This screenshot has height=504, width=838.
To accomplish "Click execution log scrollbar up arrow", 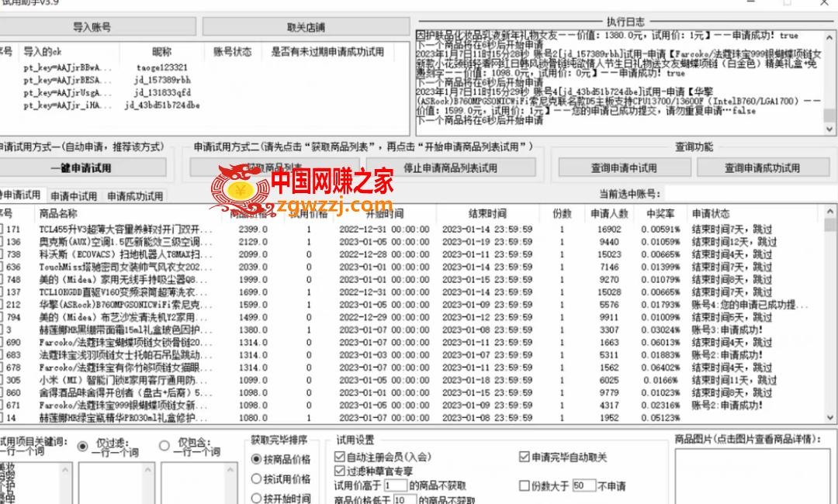I will click(829, 37).
